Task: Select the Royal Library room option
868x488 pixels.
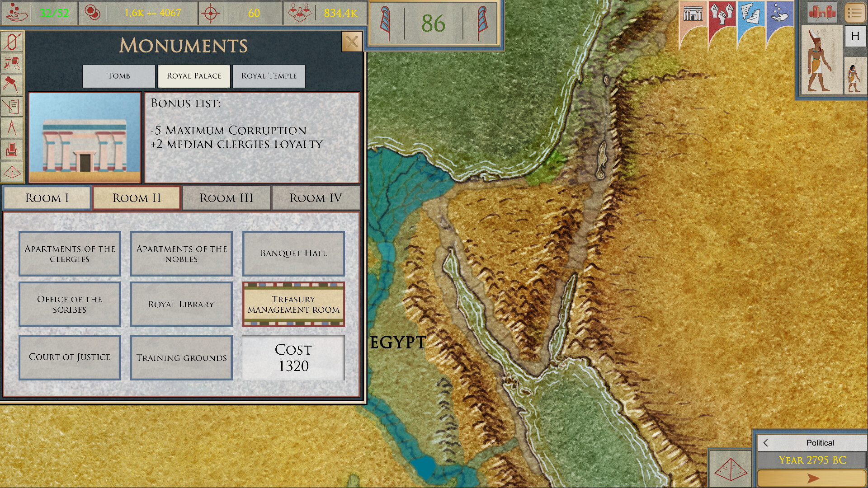Action: coord(181,305)
